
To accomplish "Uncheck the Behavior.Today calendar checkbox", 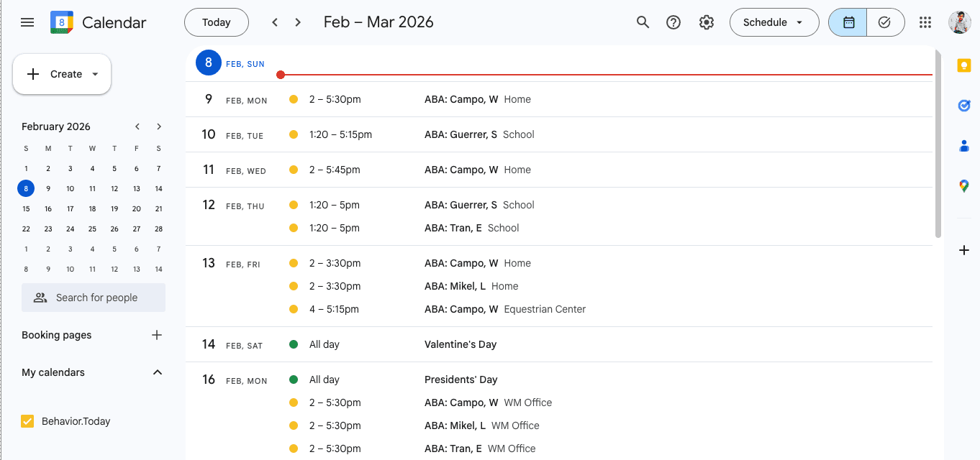I will (27, 421).
